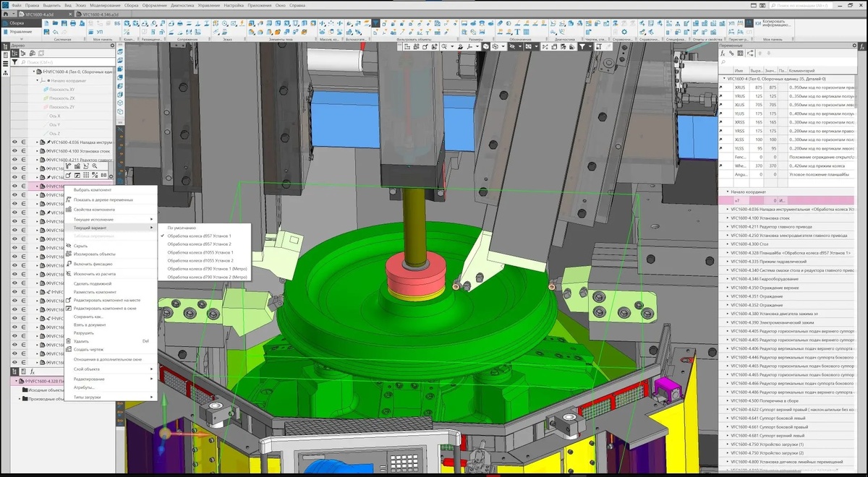Click the home tab icon
Image resolution: width=868 pixels, height=477 pixels.
7,14
